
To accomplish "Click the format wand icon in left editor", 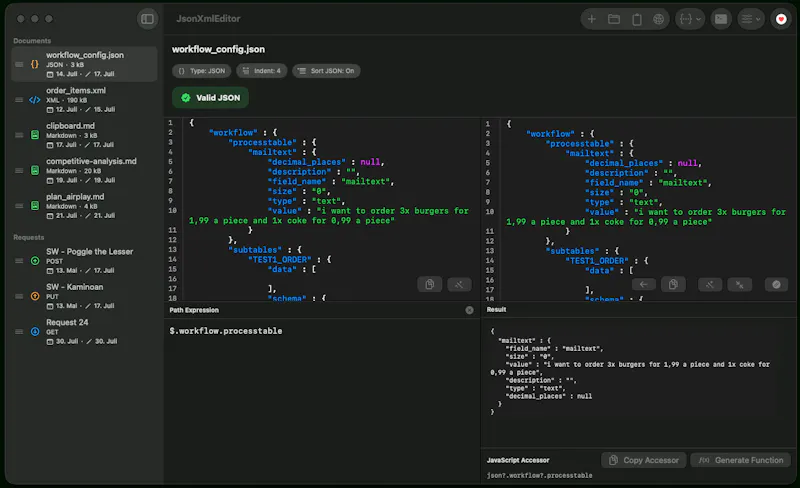I will click(x=459, y=284).
